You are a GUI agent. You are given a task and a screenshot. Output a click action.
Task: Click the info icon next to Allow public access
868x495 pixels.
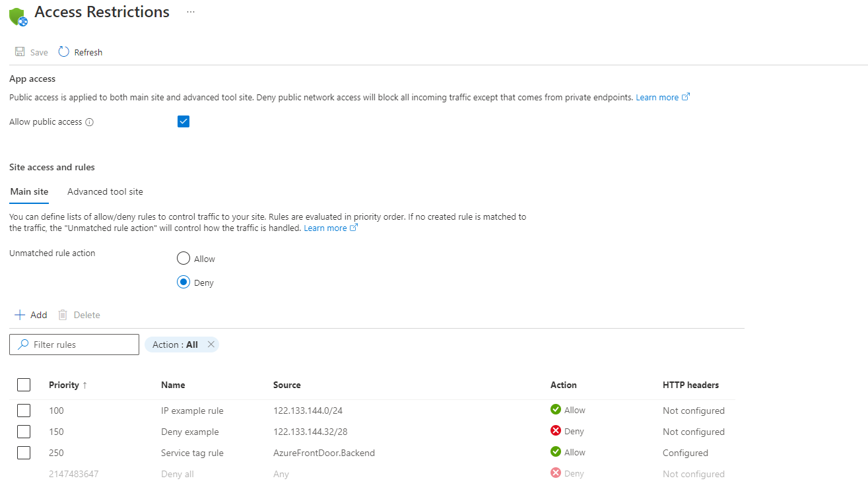pyautogui.click(x=90, y=121)
